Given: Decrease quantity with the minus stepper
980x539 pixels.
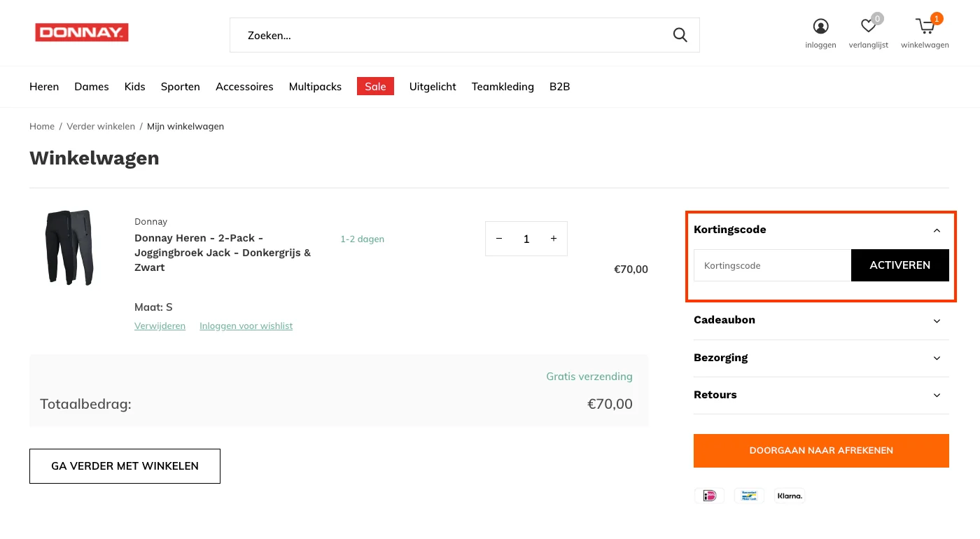Looking at the screenshot, I should click(498, 239).
